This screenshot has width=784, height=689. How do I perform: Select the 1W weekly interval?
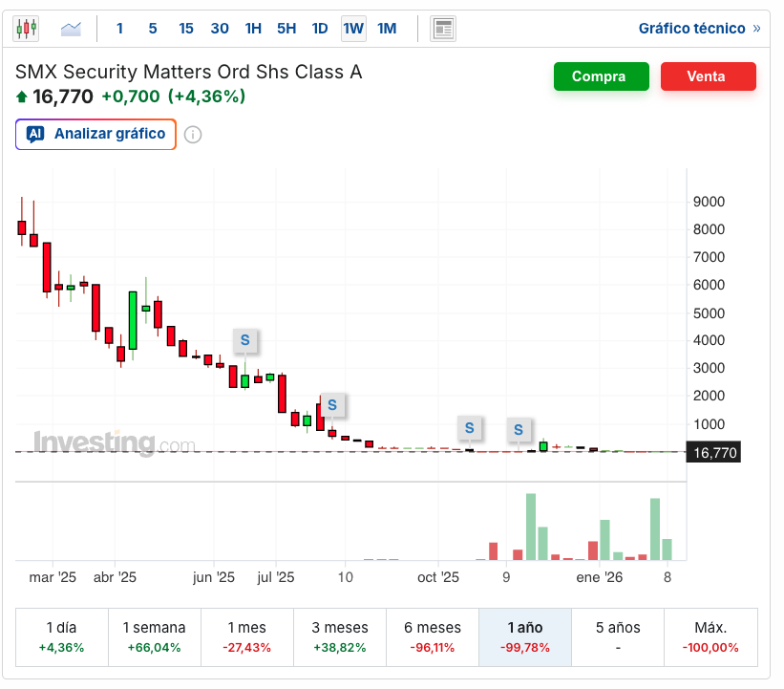coord(353,29)
